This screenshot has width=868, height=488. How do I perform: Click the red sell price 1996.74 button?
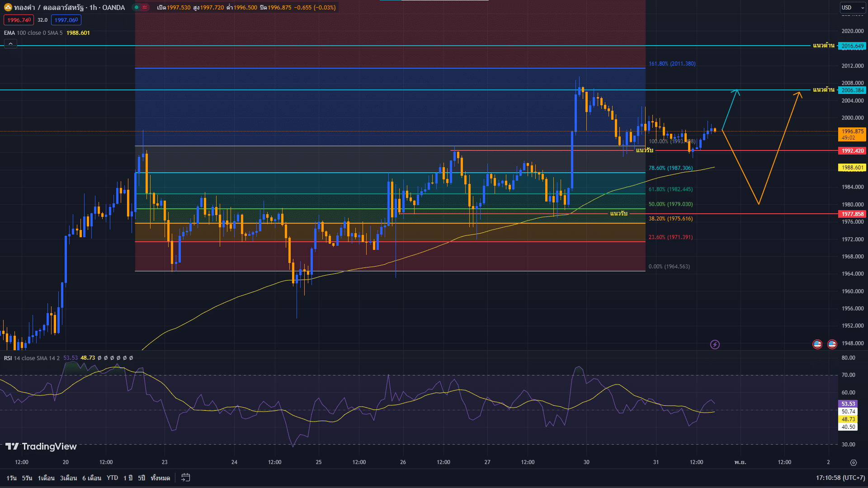[19, 20]
